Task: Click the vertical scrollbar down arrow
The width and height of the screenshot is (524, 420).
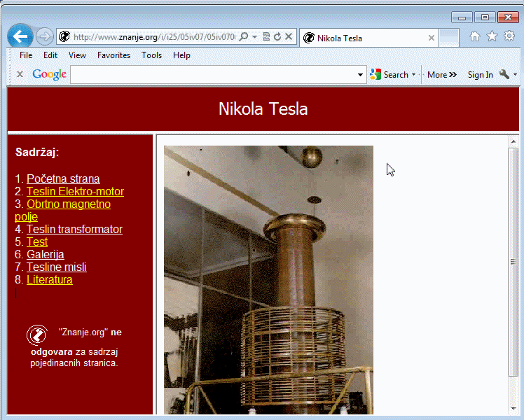Action: click(513, 408)
